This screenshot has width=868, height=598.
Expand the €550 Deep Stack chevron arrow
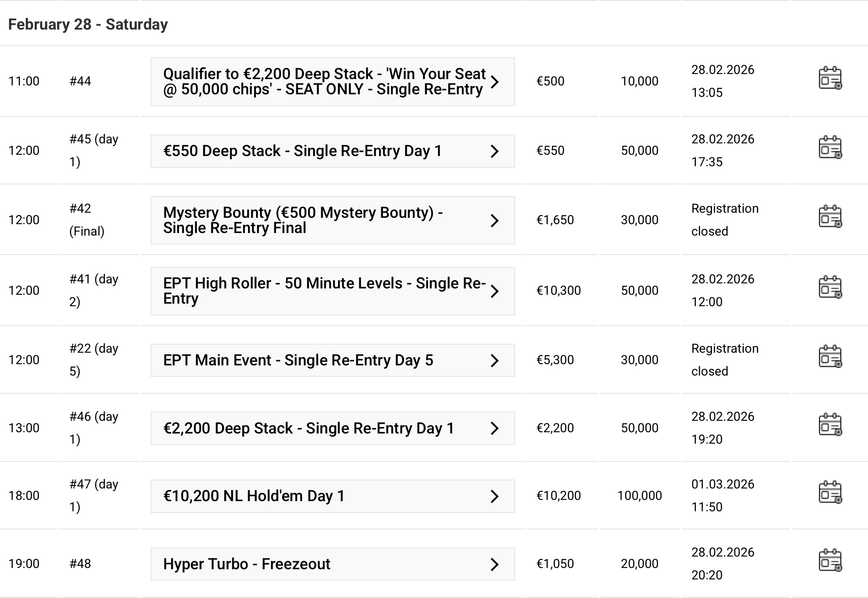[x=494, y=151]
